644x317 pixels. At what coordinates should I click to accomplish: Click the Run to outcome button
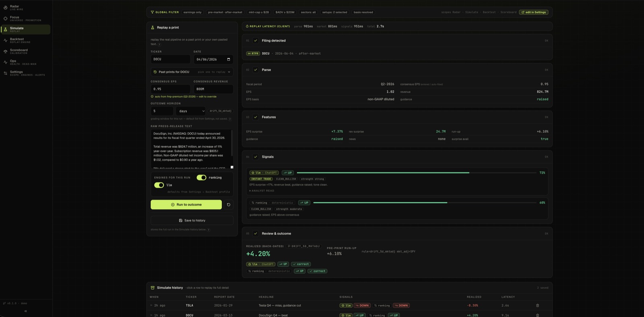pos(186,205)
